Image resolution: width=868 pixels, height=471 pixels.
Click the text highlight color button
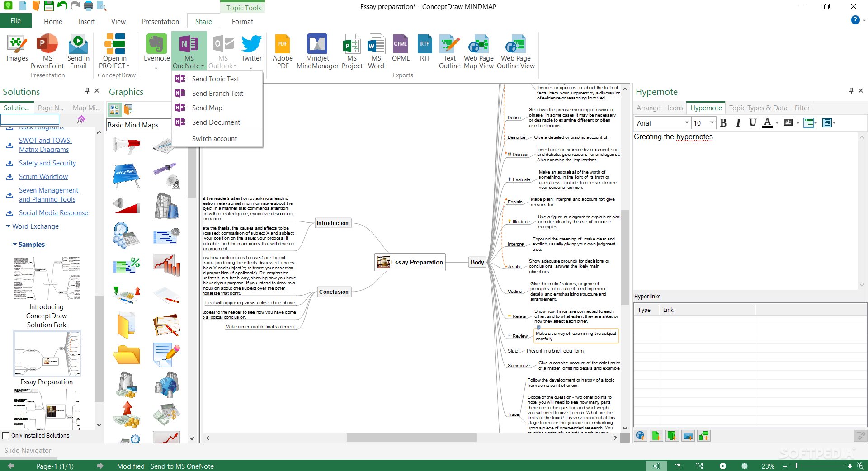(x=788, y=123)
